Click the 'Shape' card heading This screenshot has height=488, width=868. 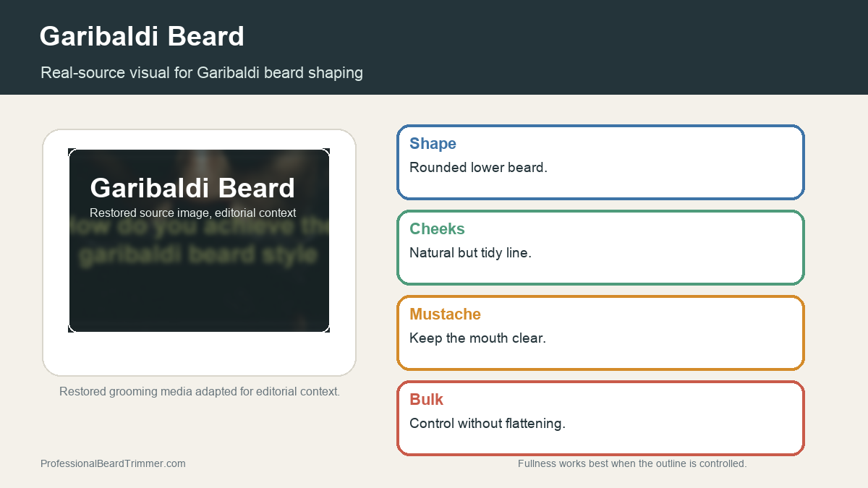point(433,143)
